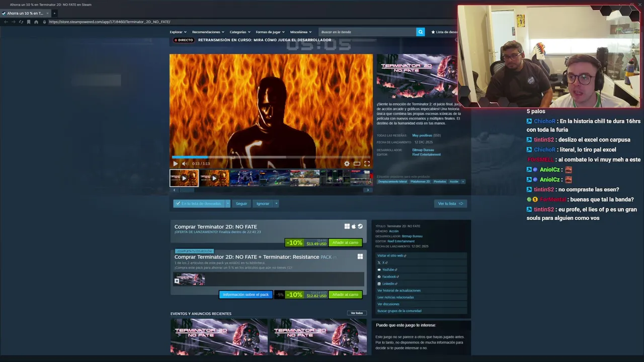The height and width of the screenshot is (362, 644).
Task: Select the first trailer thumbnail
Action: [184, 178]
